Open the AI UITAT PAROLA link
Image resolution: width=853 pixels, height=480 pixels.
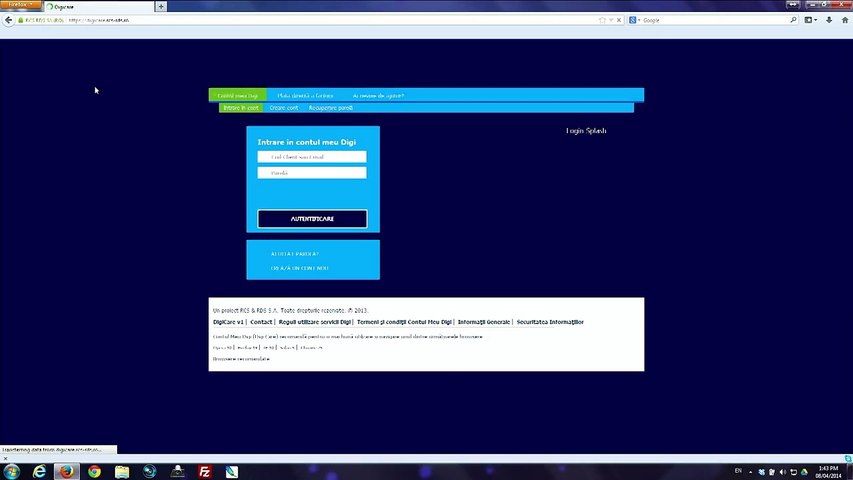coord(294,254)
